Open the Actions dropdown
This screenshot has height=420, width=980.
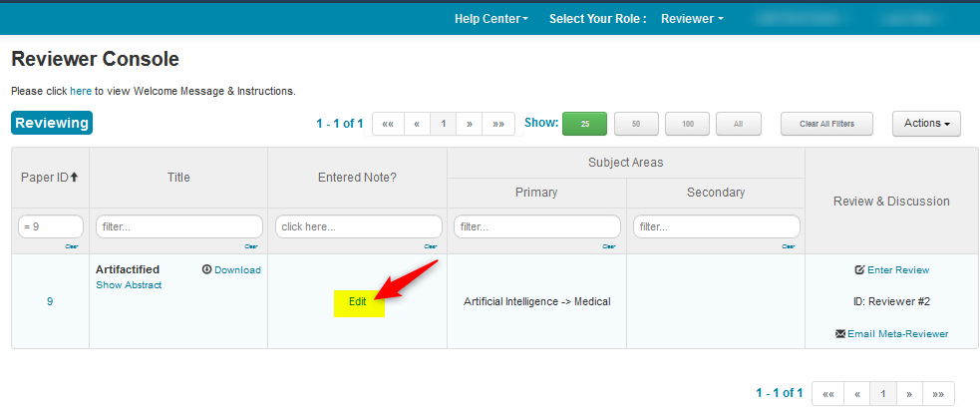[925, 124]
